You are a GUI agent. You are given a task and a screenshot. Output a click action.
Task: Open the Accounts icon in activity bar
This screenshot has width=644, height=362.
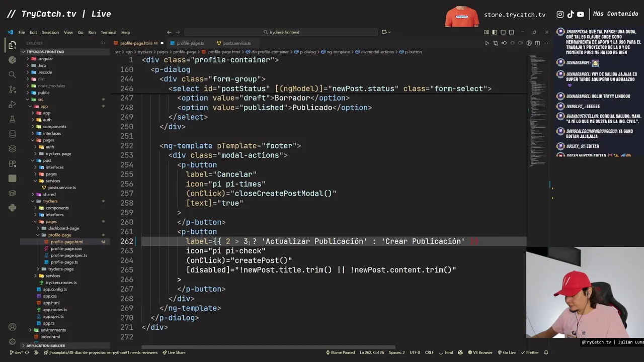(x=12, y=327)
